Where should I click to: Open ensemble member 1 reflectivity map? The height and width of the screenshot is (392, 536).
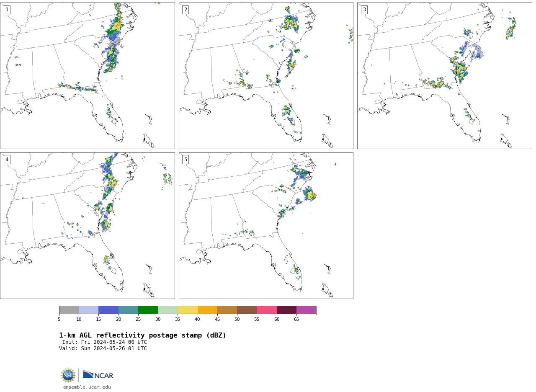(x=87, y=76)
